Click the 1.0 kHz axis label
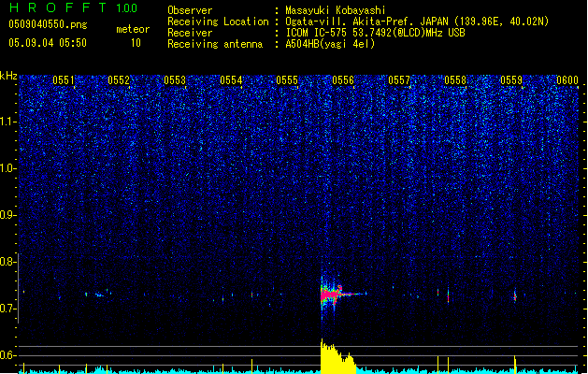Viewport: 588px width, 374px height. [7, 168]
